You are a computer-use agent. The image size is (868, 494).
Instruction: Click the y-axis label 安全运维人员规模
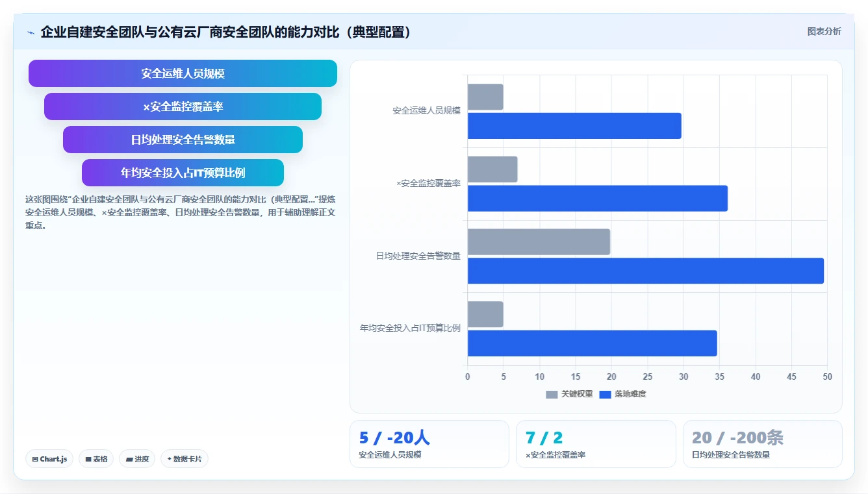click(x=426, y=111)
